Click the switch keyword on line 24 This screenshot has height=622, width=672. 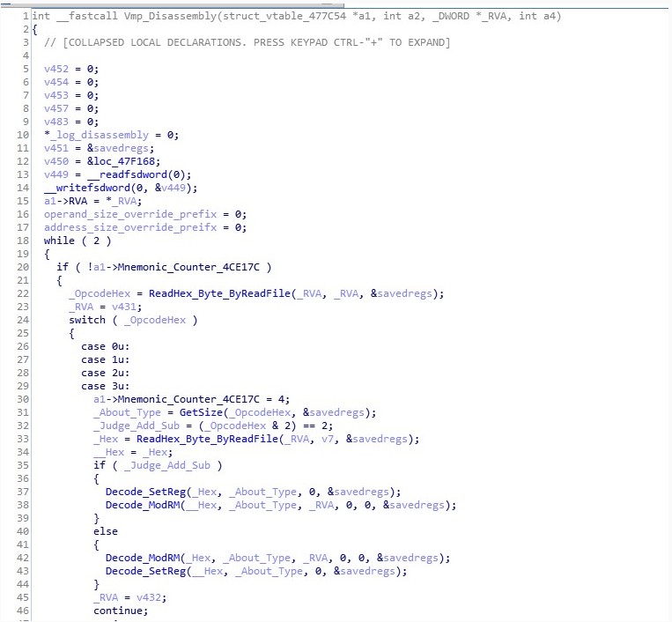pos(87,320)
